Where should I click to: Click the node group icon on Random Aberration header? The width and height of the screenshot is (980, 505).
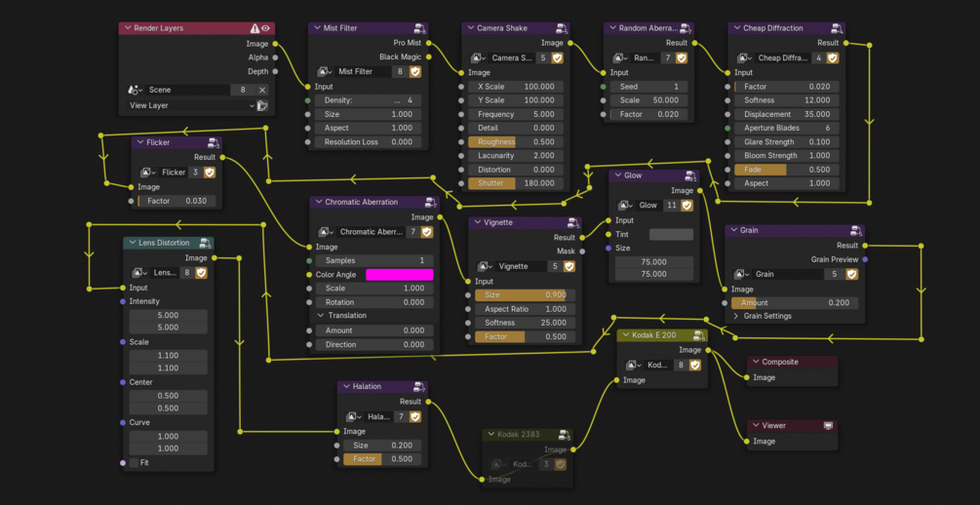click(x=685, y=28)
